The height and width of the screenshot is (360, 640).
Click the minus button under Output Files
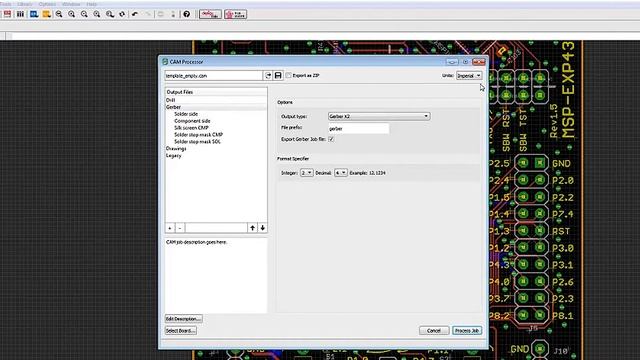click(180, 228)
